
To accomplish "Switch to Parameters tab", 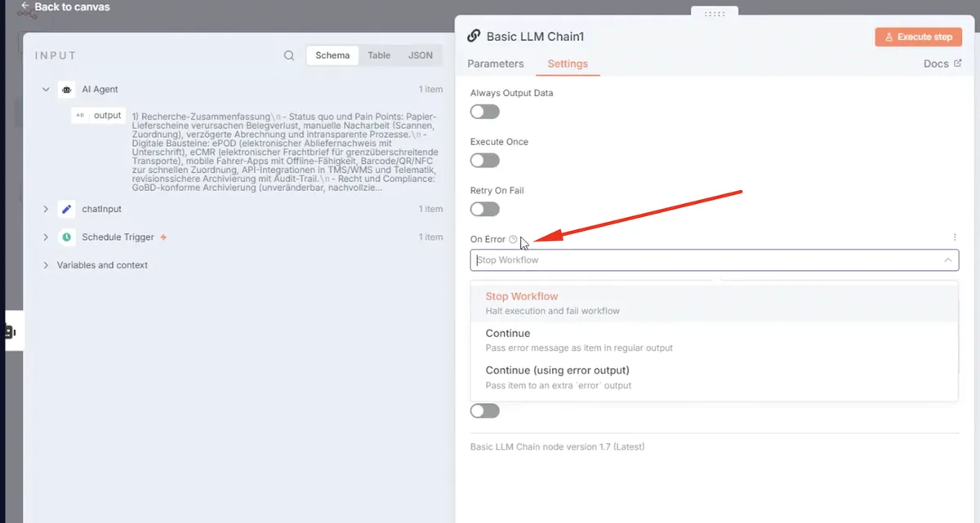I will 495,64.
